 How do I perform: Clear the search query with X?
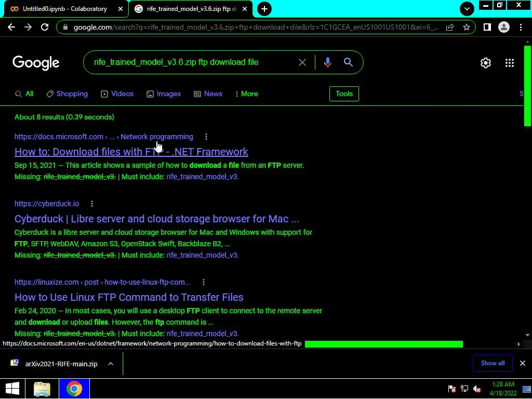click(302, 62)
